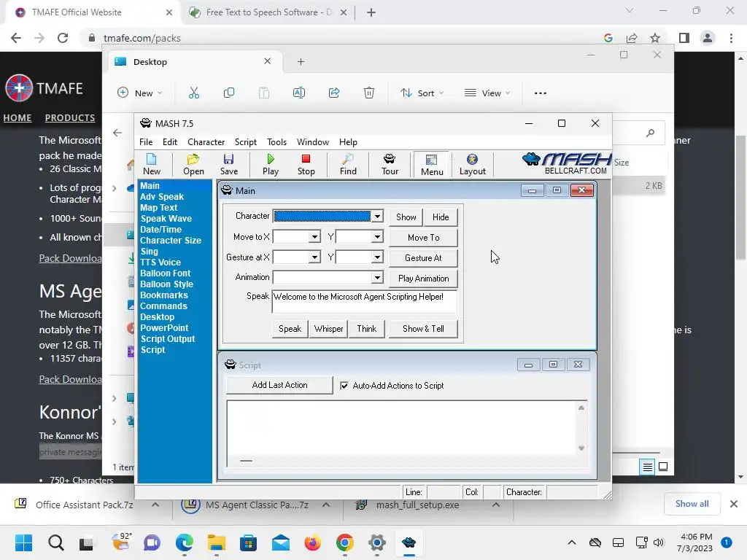Click Show all downloads link in Chrome
Viewport: 747px width, 560px height.
pos(692,504)
